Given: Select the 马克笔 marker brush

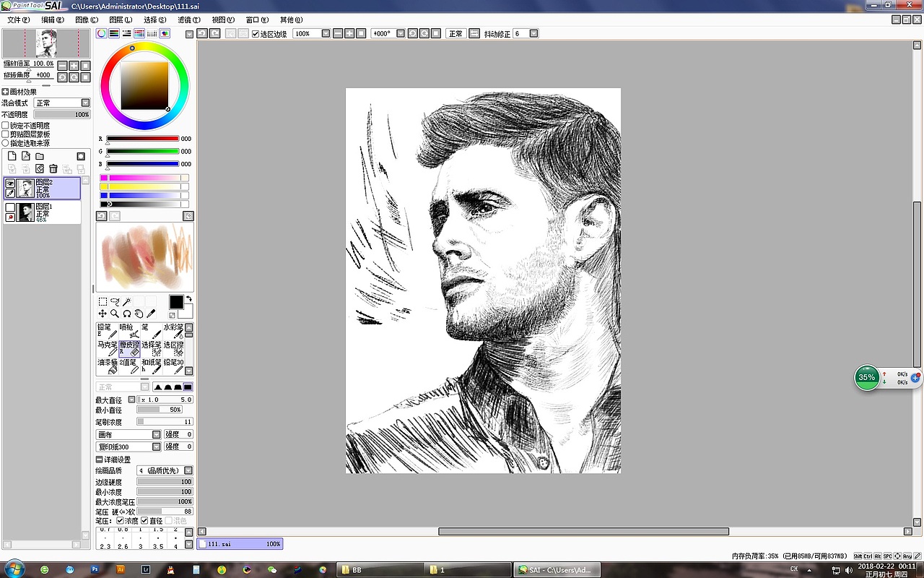Looking at the screenshot, I should (x=107, y=348).
